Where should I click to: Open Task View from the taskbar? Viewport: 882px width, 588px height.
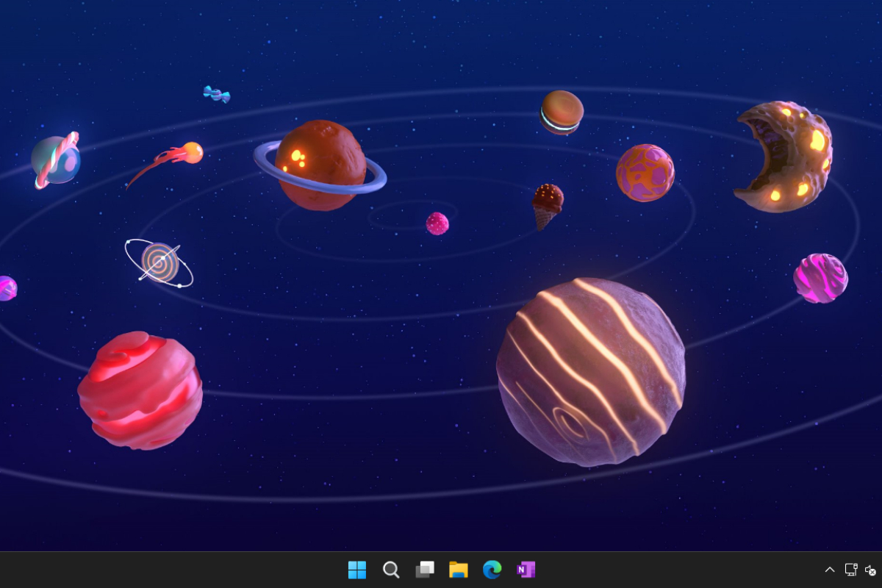425,570
